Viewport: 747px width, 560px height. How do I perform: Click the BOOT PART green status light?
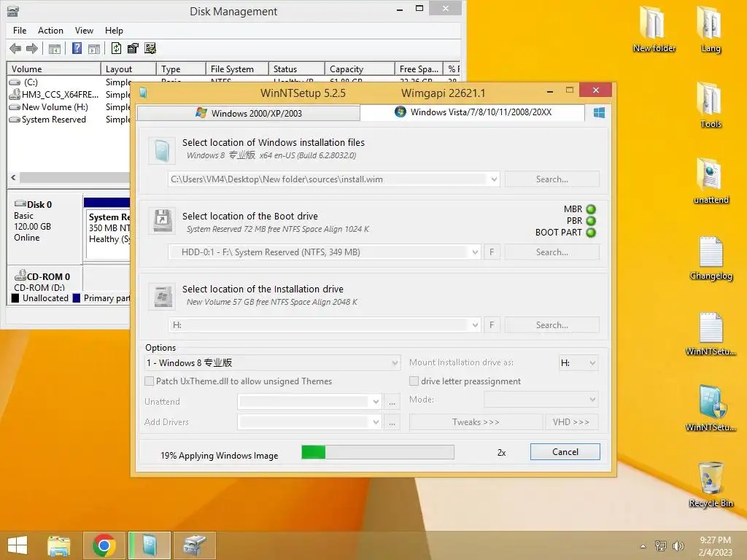(x=591, y=233)
